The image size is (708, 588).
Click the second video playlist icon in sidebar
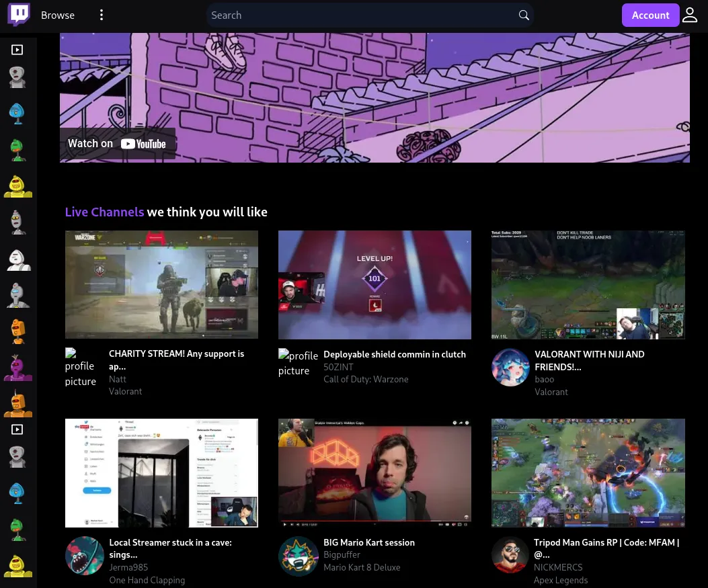17,429
